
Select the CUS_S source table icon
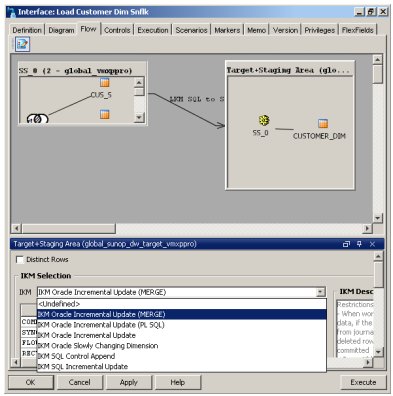105,82
